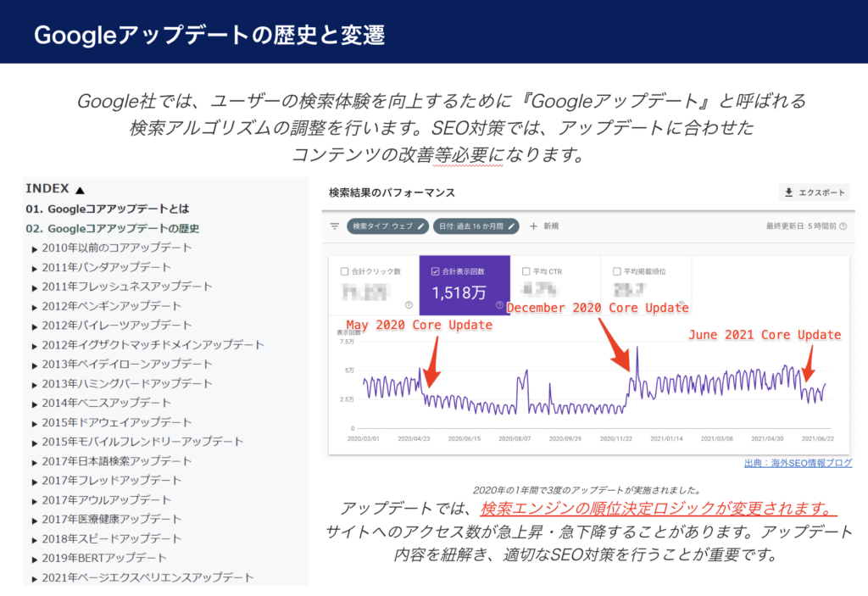Image resolution: width=868 pixels, height=596 pixels.
Task: Expand 2010年以前のコアアップデート arrow
Action: click(34, 249)
